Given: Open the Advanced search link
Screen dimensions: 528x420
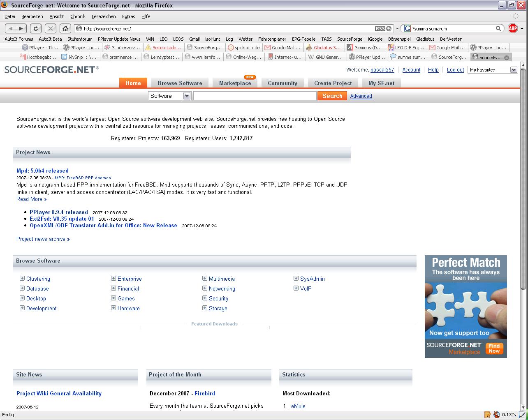Looking at the screenshot, I should click(x=361, y=96).
